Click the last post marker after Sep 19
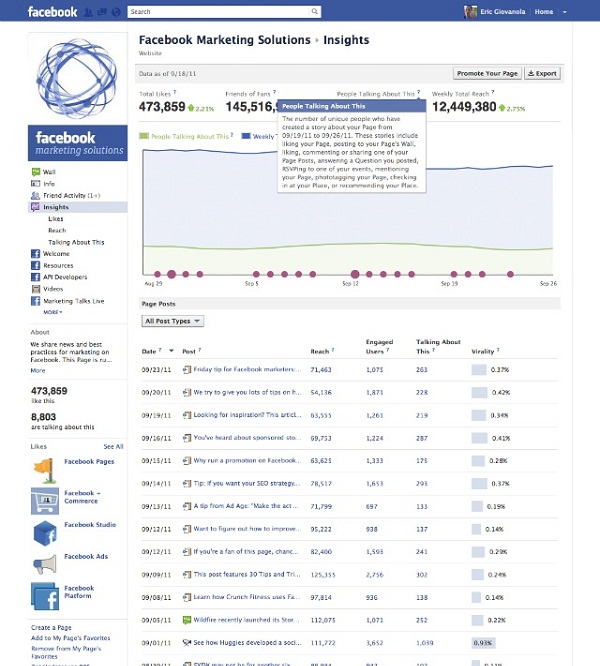 [510, 274]
